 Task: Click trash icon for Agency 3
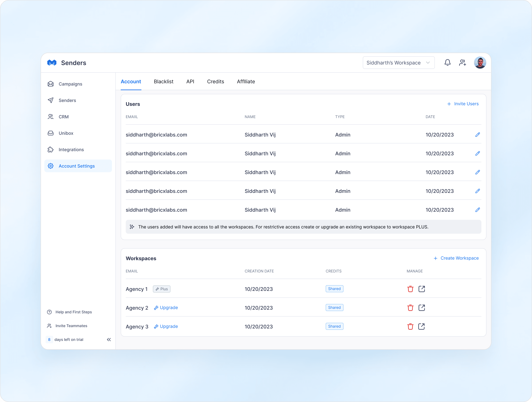[x=410, y=326]
